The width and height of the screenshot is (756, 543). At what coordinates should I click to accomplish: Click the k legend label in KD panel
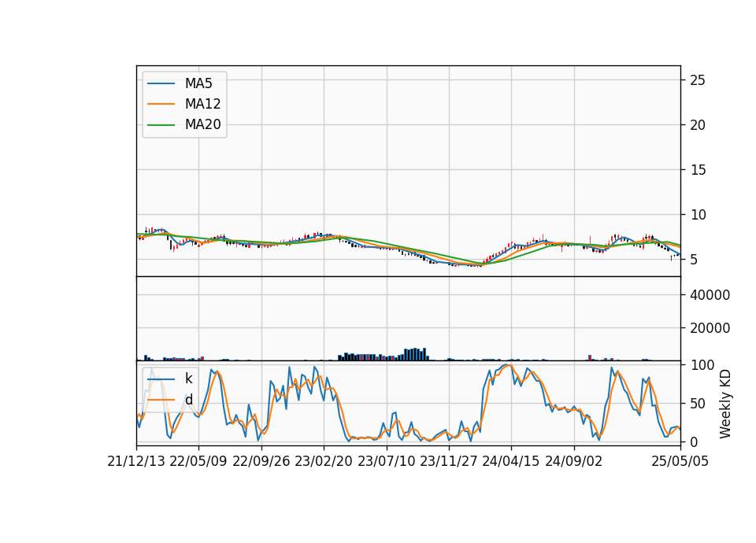[188, 379]
